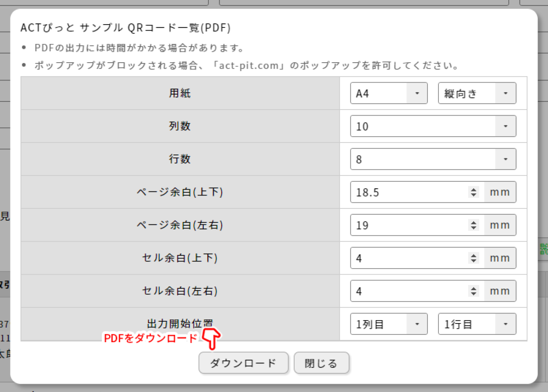Screen dimensions: 548x392
Task: Click the green QR code icon behind the dialog
Action: [543, 249]
